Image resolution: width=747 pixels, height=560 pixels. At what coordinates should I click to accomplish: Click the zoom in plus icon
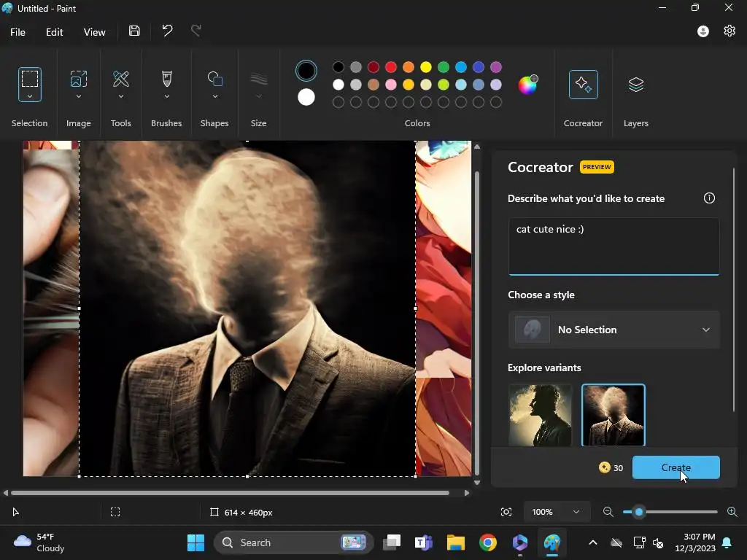(732, 512)
